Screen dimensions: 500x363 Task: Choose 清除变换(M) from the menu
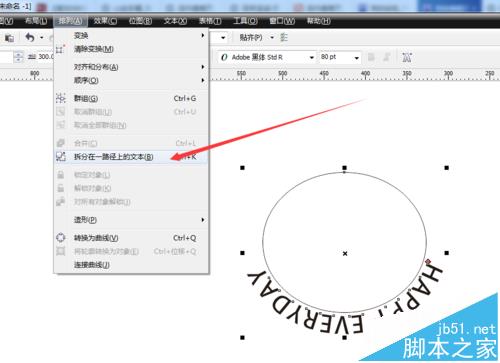[x=131, y=49]
